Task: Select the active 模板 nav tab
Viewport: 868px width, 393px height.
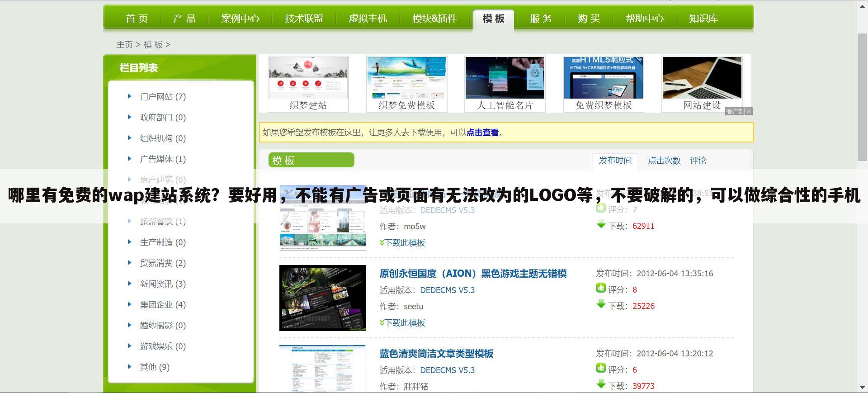Action: 493,19
